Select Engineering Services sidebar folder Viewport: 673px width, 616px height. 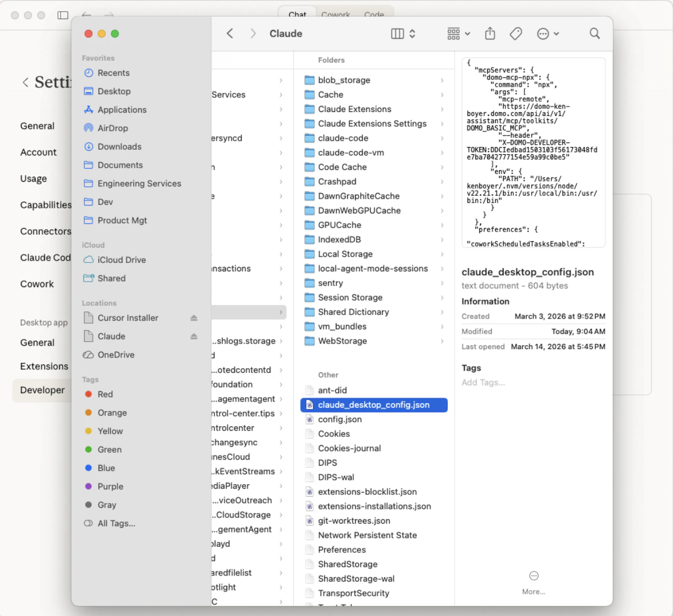140,184
